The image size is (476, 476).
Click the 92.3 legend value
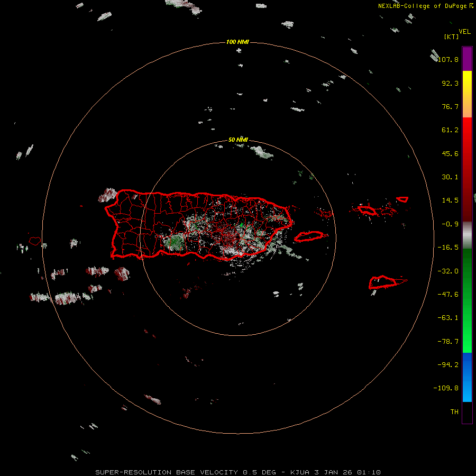[x=450, y=83]
